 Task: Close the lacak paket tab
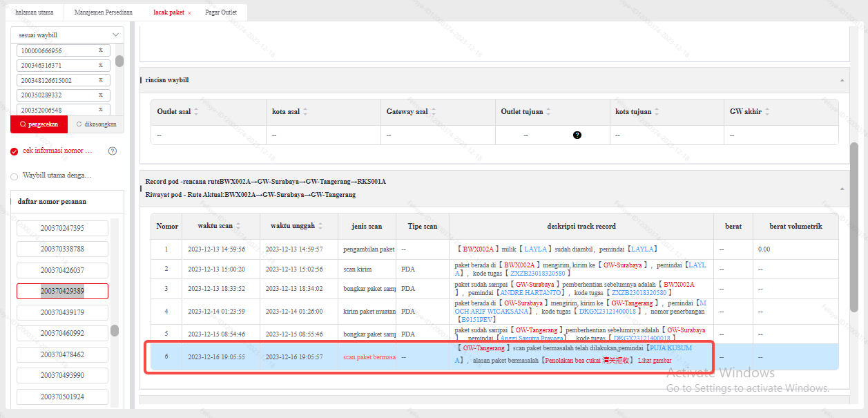tap(190, 13)
